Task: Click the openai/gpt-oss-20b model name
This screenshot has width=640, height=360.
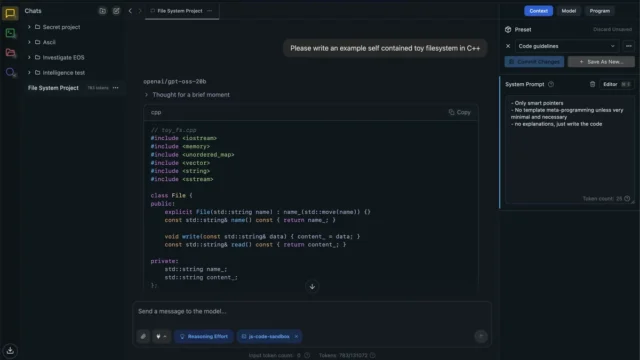Action: [x=175, y=81]
